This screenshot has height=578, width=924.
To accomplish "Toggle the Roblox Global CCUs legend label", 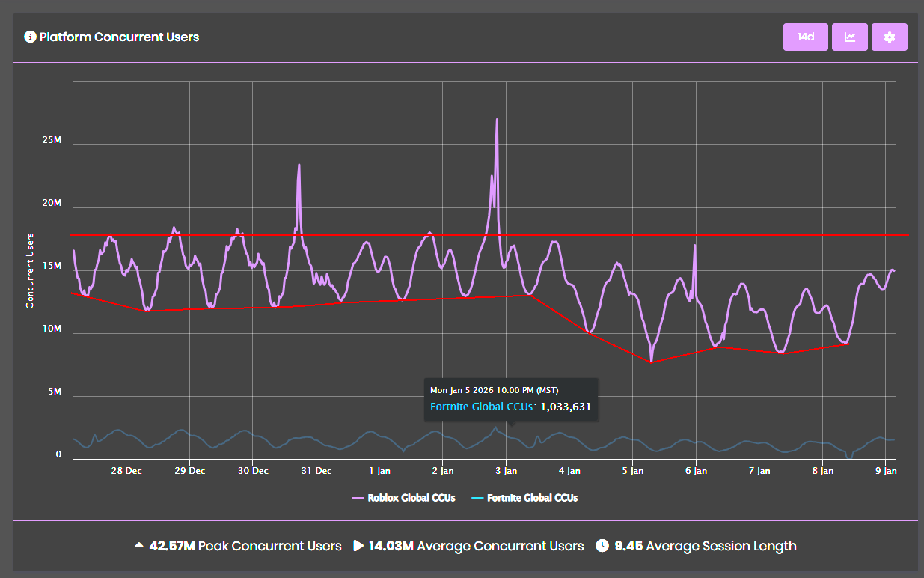I will 411,498.
